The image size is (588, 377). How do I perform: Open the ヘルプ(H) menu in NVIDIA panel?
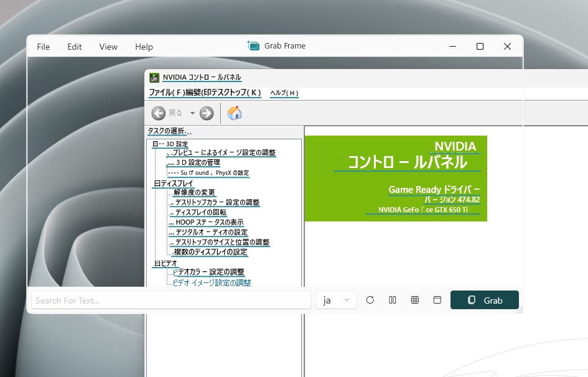tap(284, 93)
